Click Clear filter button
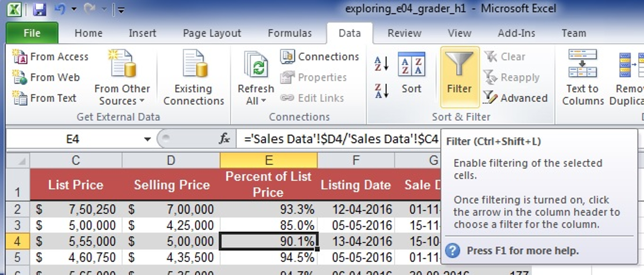The width and height of the screenshot is (644, 275). coord(505,57)
